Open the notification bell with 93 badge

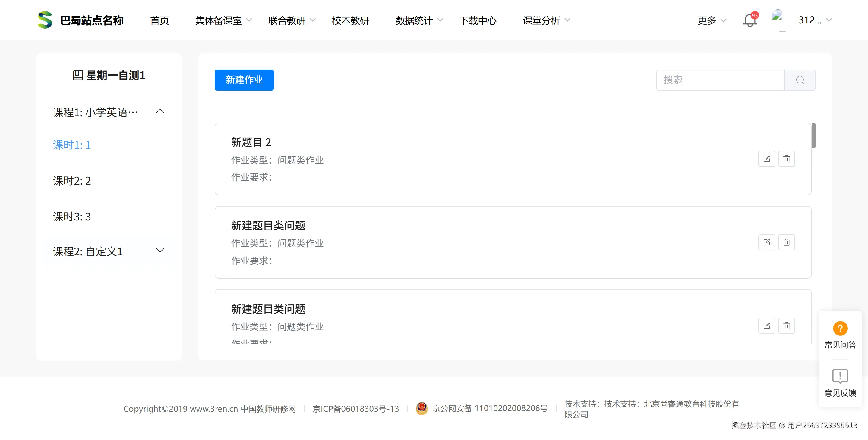click(x=750, y=20)
